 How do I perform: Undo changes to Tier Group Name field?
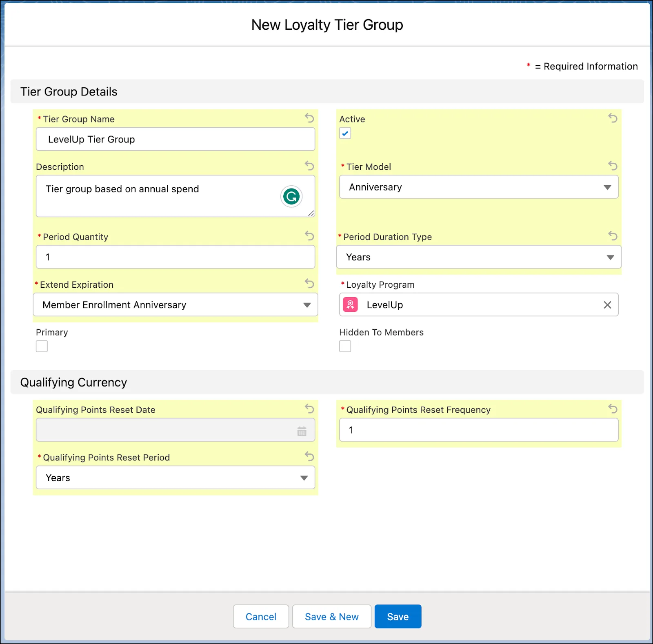pyautogui.click(x=309, y=118)
